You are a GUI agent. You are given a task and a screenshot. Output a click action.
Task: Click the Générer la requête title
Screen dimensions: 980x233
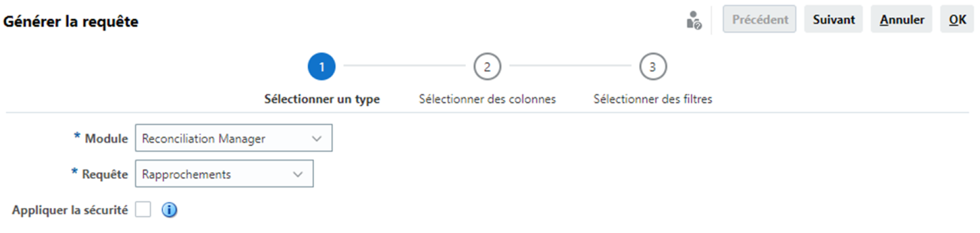tap(71, 22)
